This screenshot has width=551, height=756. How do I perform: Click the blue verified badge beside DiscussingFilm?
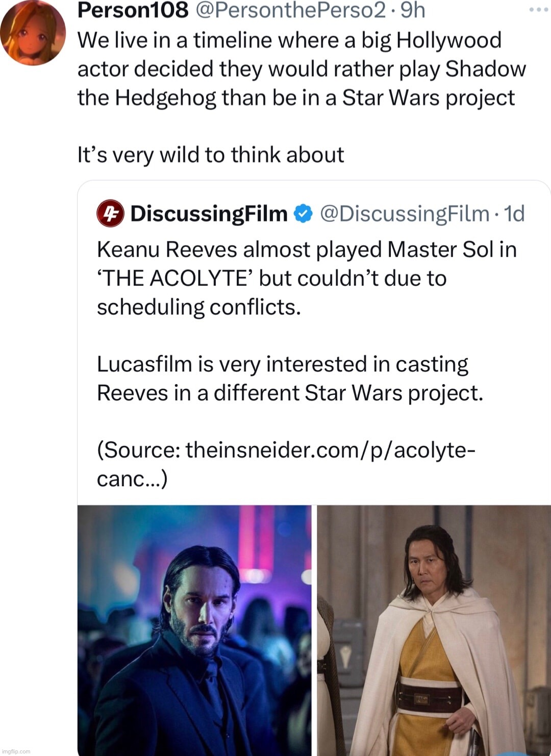tap(303, 213)
